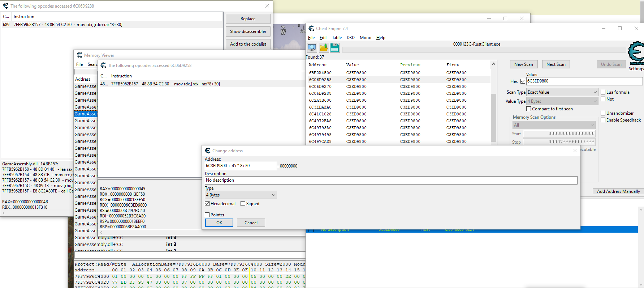Click the RDX=00000006C3ED9800 register line
The height and width of the screenshot is (288, 644).
pos(123,205)
